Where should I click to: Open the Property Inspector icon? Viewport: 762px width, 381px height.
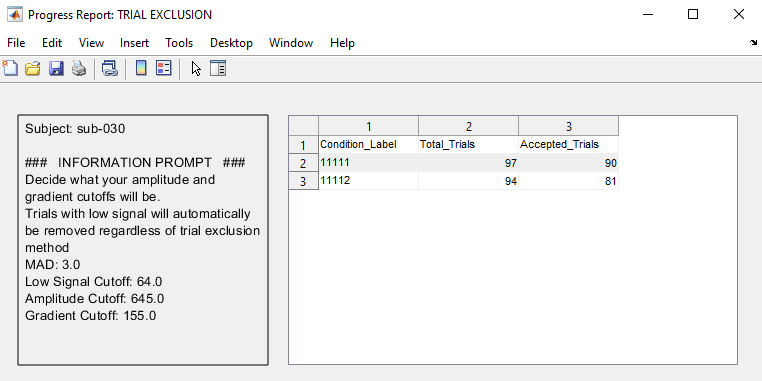click(x=218, y=69)
